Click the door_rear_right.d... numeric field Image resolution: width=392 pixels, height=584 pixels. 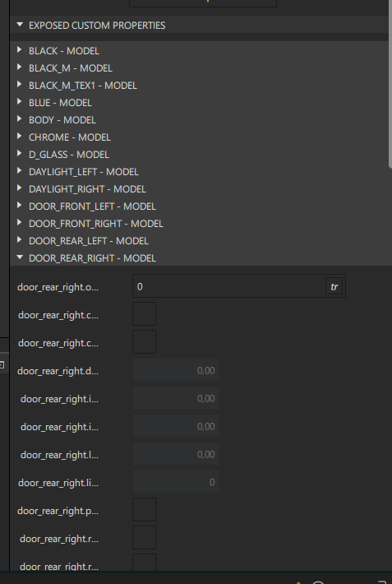(x=176, y=370)
